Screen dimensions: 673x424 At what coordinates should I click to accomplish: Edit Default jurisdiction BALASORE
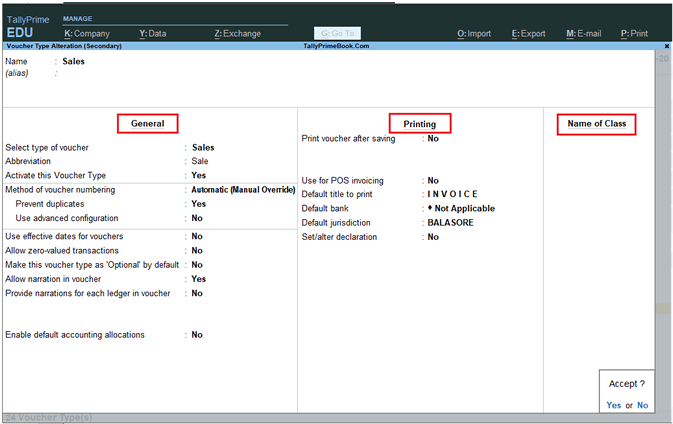pyautogui.click(x=451, y=223)
